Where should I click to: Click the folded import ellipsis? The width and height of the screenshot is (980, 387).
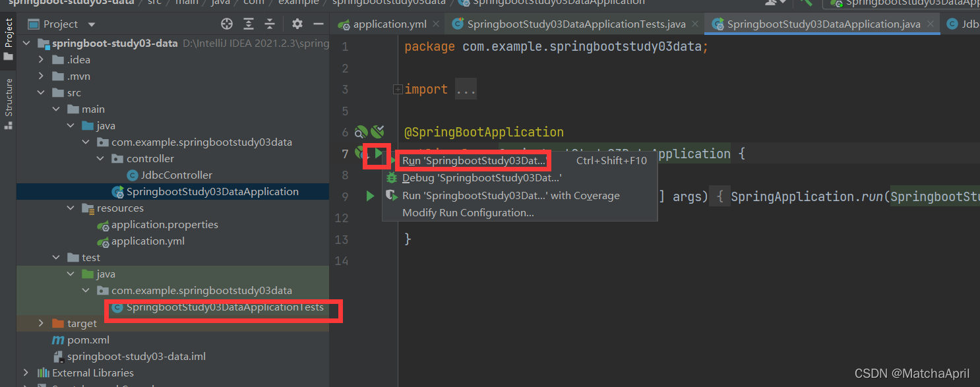coord(466,90)
